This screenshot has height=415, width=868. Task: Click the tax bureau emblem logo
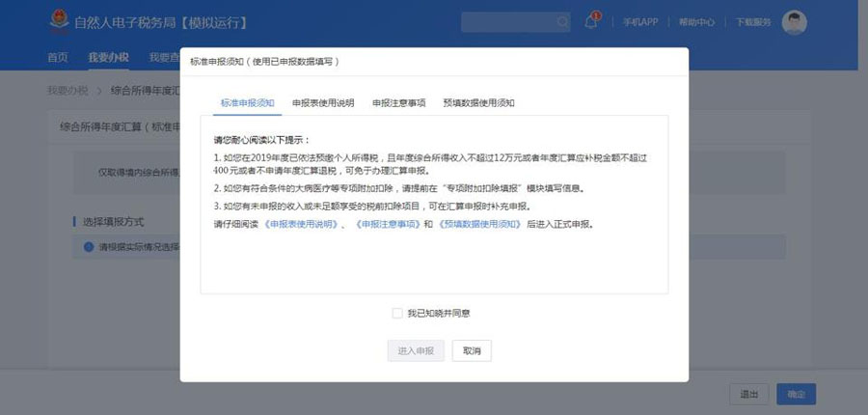pos(61,22)
